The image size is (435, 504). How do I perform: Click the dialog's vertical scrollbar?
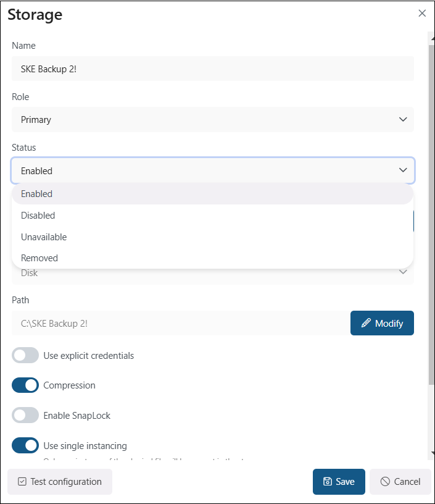pos(431,216)
